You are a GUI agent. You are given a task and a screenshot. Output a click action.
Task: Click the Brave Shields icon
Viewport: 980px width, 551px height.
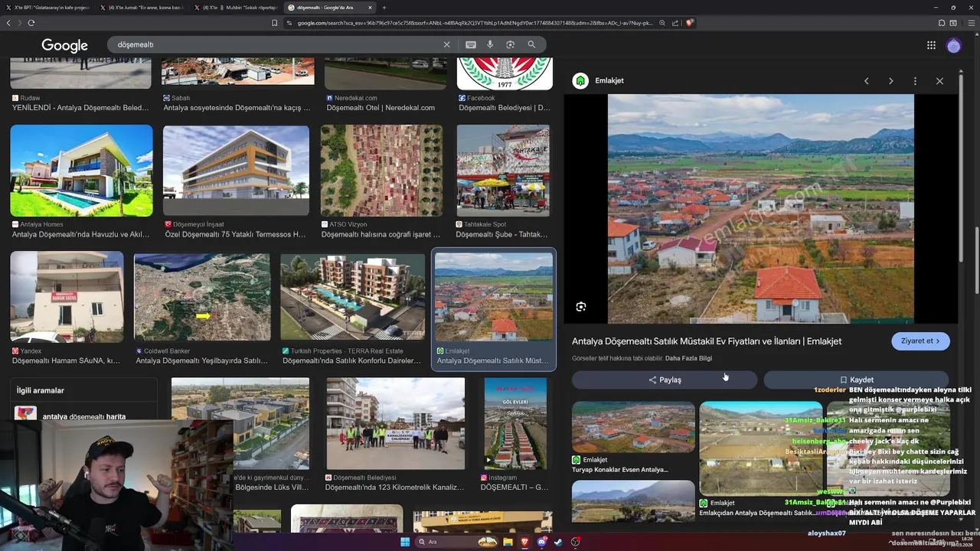690,23
